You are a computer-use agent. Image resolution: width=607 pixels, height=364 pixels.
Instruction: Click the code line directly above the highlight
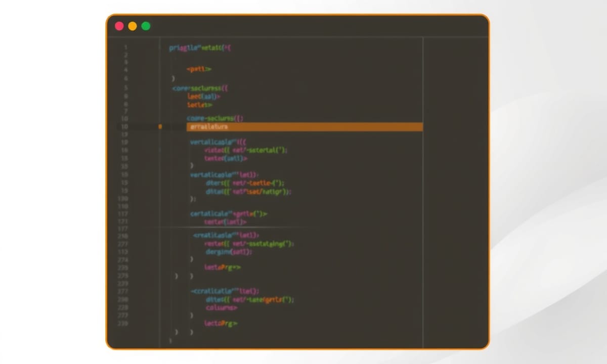(x=215, y=118)
